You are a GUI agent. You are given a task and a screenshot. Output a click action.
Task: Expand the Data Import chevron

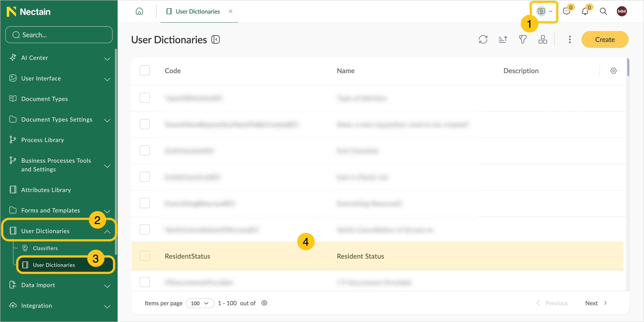coord(107,286)
